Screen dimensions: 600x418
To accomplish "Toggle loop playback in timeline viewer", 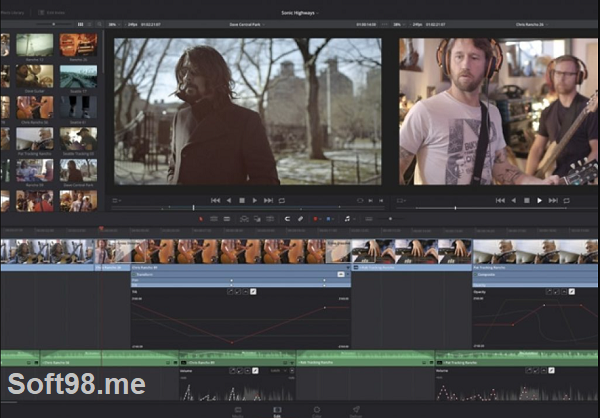I will click(567, 200).
